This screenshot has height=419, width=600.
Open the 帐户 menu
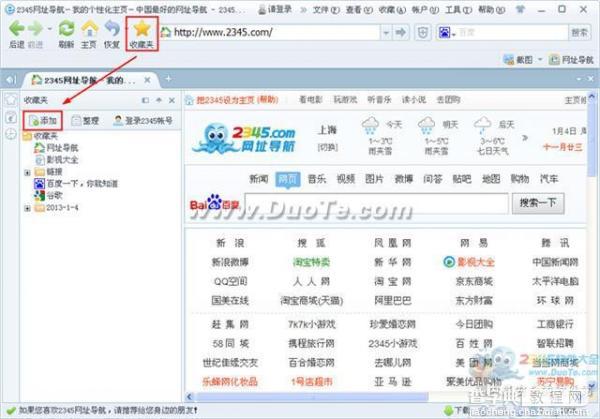click(425, 10)
